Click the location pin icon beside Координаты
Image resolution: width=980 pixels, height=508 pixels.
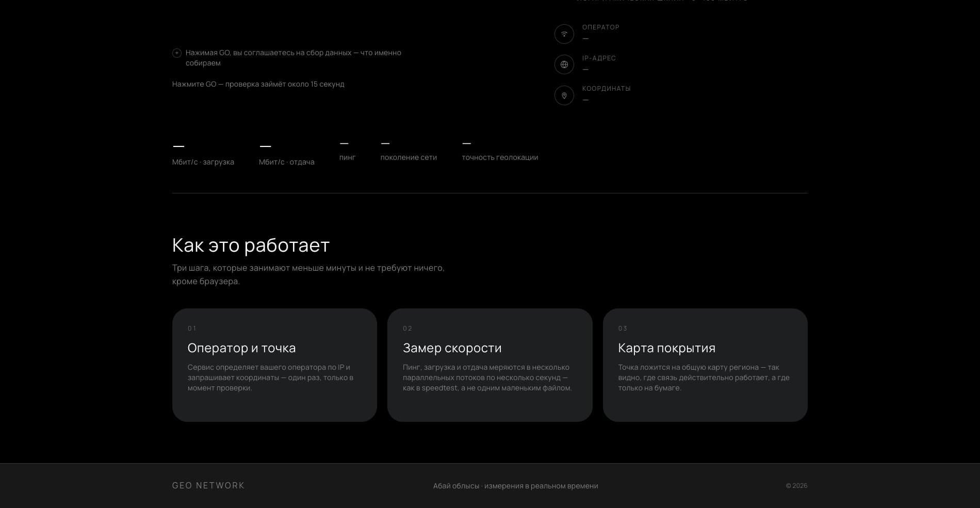[x=564, y=95]
